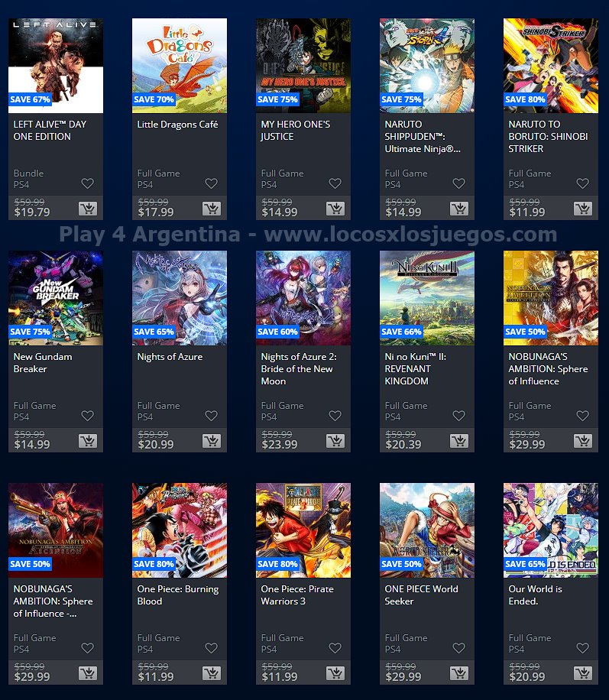The width and height of the screenshot is (609, 700).
Task: Open One Piece: Pirate Warriors 3 cover art
Action: pos(303,530)
